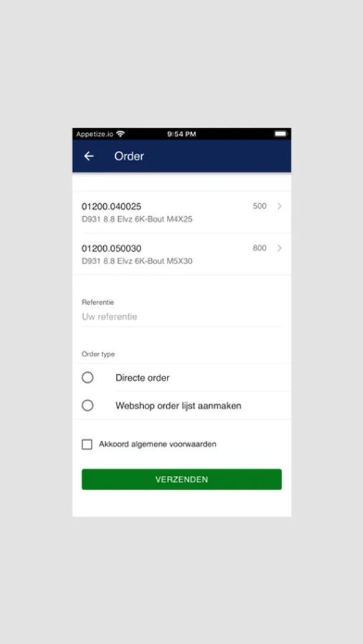Screen dimensions: 363x644
Task: Tap the Wi-Fi icon in status bar
Action: tap(120, 134)
